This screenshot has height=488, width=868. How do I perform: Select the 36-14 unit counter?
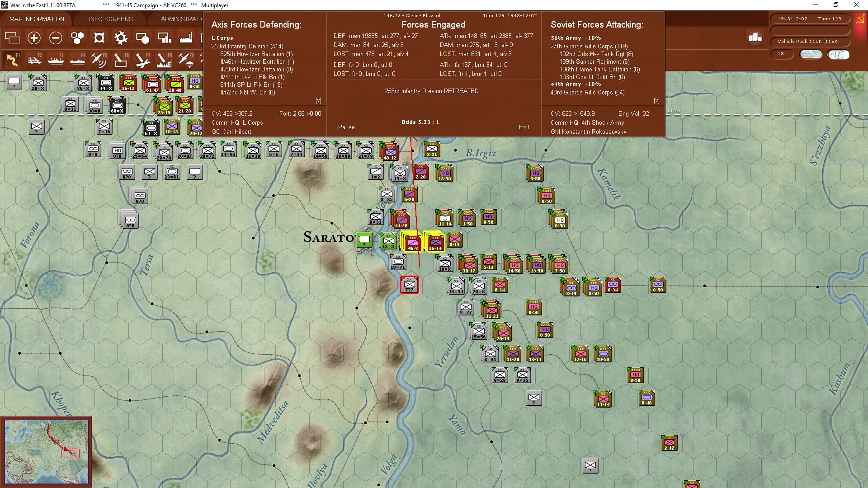pos(435,242)
